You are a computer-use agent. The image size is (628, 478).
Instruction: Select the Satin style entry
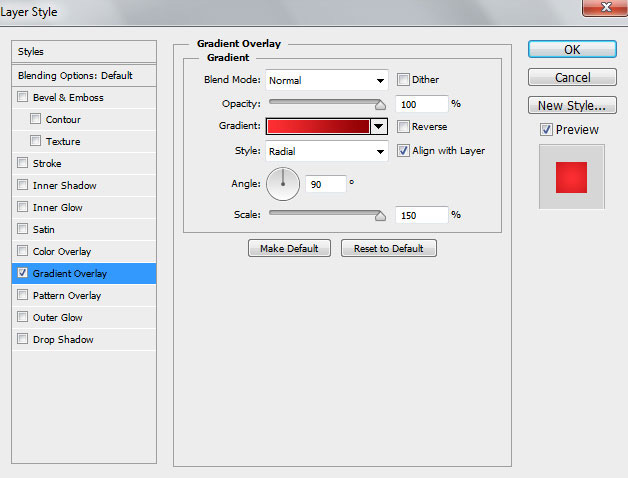click(84, 230)
